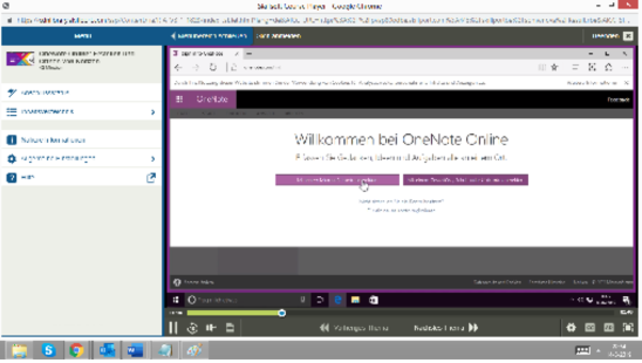Open the player settings gear on control bar

(571, 327)
